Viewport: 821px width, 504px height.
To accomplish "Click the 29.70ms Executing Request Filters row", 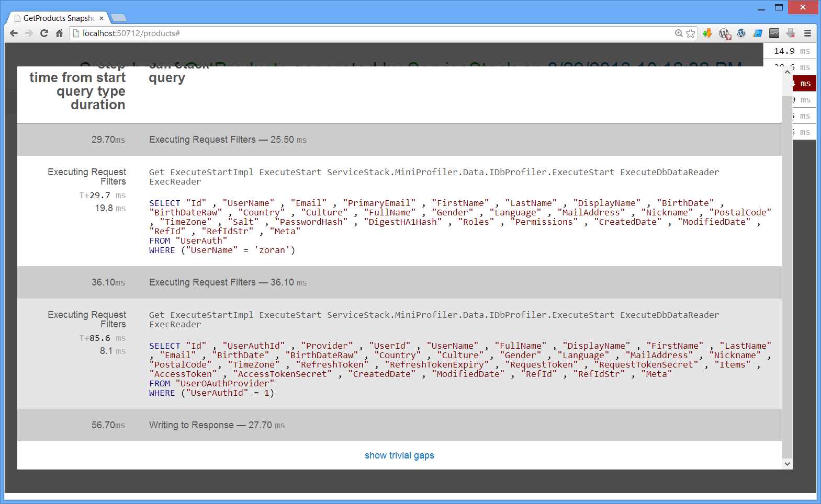I will (x=399, y=140).
